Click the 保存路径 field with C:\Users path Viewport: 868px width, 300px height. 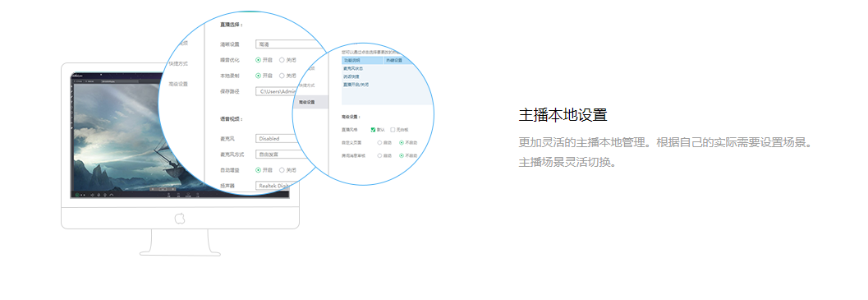click(x=275, y=91)
